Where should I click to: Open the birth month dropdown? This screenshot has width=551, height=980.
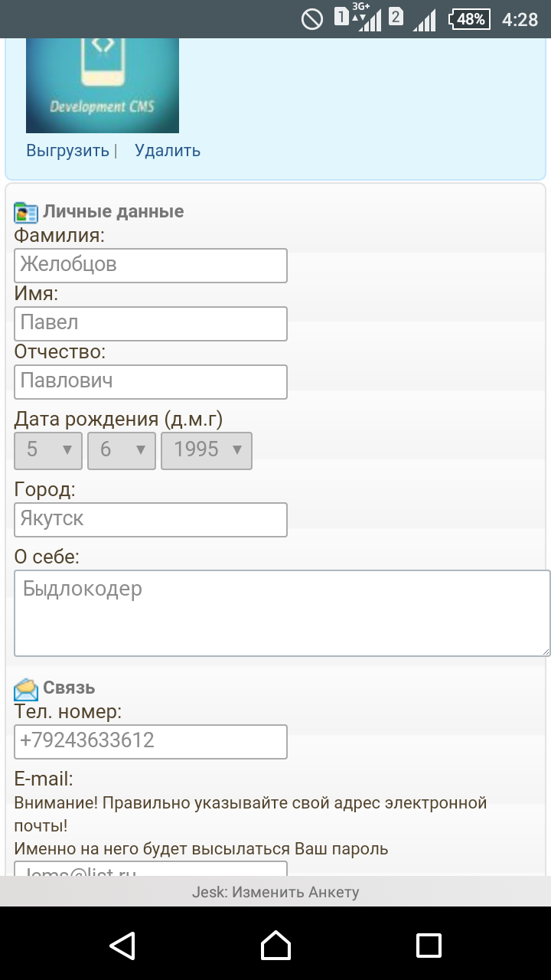pyautogui.click(x=122, y=450)
